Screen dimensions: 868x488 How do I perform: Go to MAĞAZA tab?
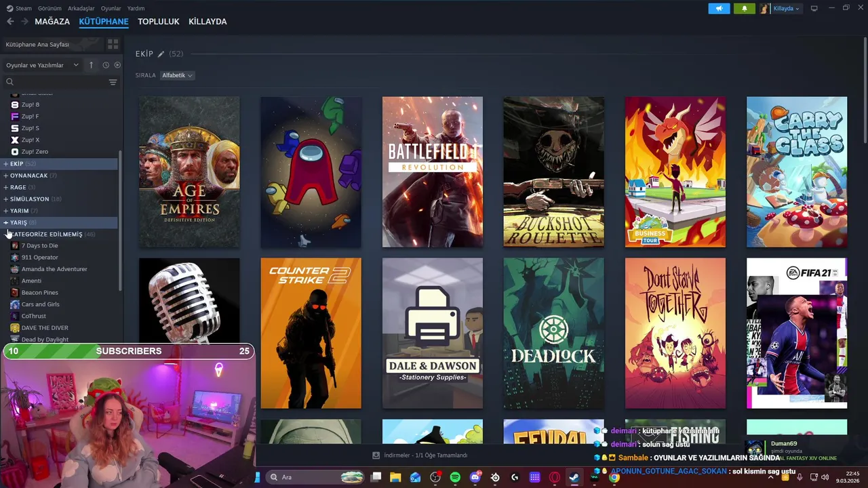52,22
